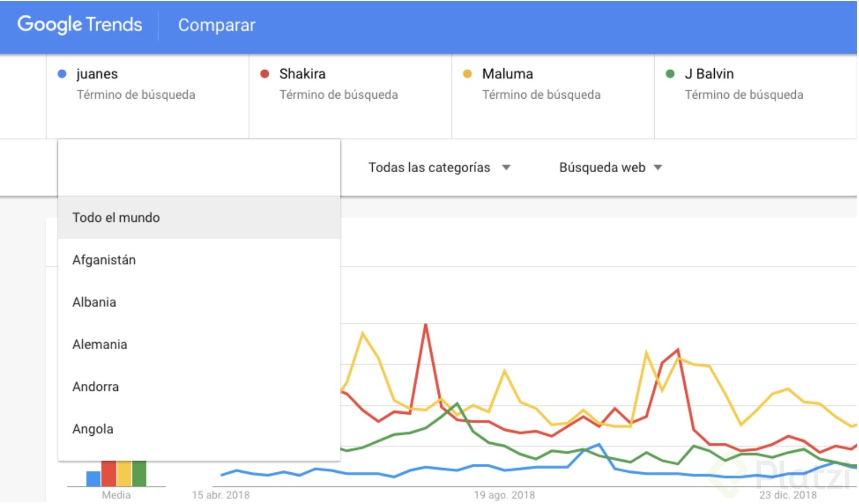This screenshot has width=859, height=504.
Task: Click the blue dot beside juanes
Action: click(62, 74)
